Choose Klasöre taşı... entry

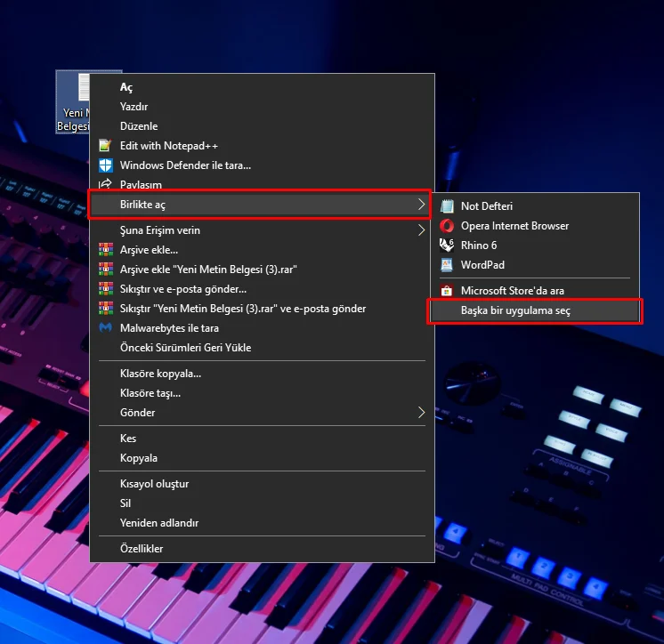coord(262,392)
